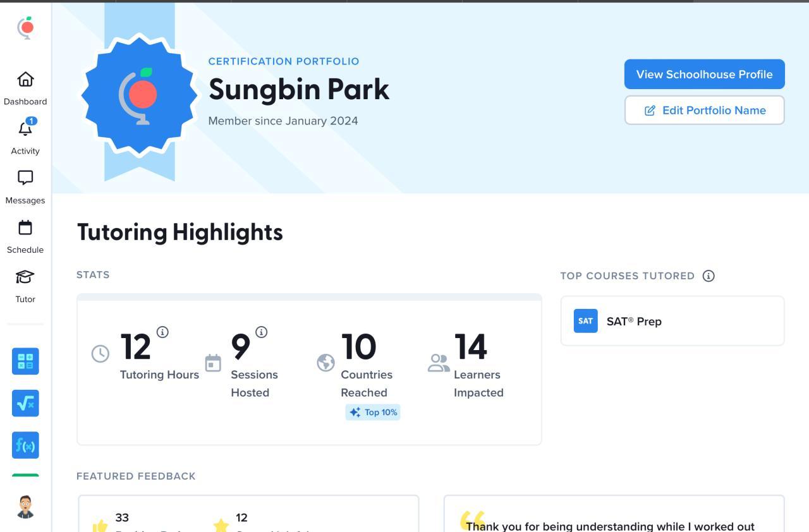This screenshot has height=532, width=809.
Task: Click View Schoolhouse Profile button
Action: 705,75
